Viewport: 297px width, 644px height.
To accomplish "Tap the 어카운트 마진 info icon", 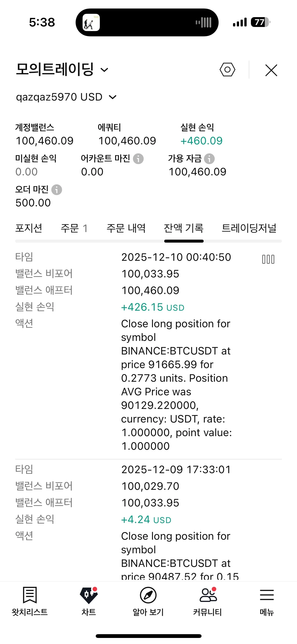I will 138,159.
